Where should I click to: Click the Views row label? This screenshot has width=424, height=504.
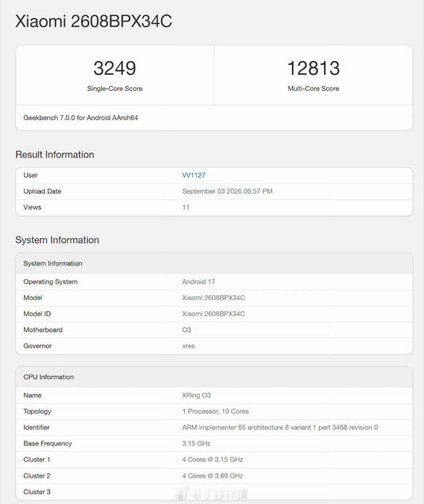point(32,207)
